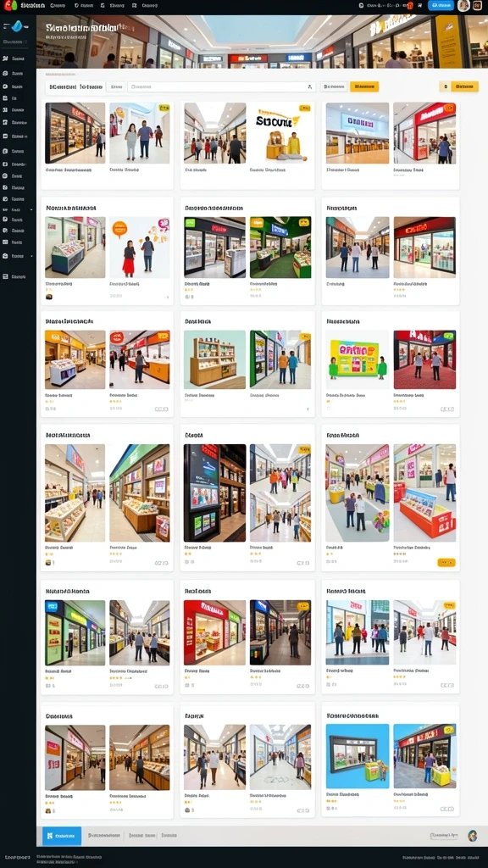
Task: Open the small dropdown left of the search field
Action: coord(116,87)
